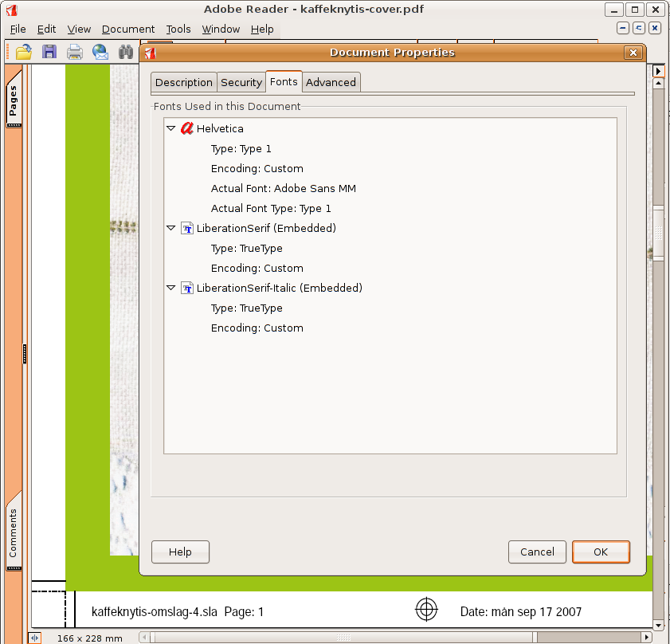
Task: Click the Open file folder icon
Action: pos(24,53)
